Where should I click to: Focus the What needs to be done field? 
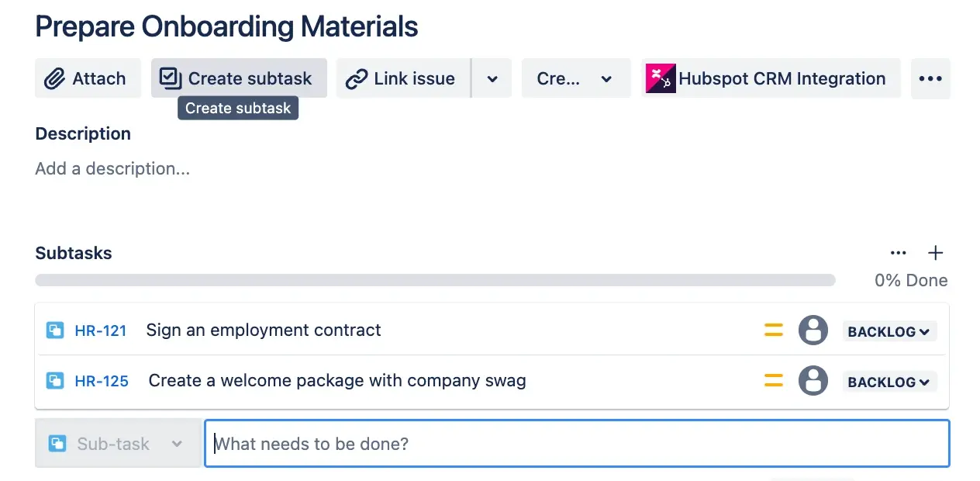click(465, 444)
